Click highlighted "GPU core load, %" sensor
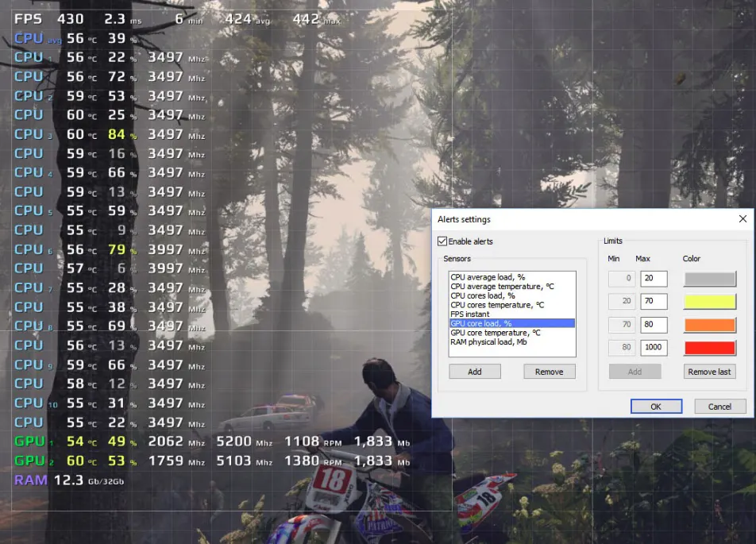The width and height of the screenshot is (756, 544). coord(512,323)
